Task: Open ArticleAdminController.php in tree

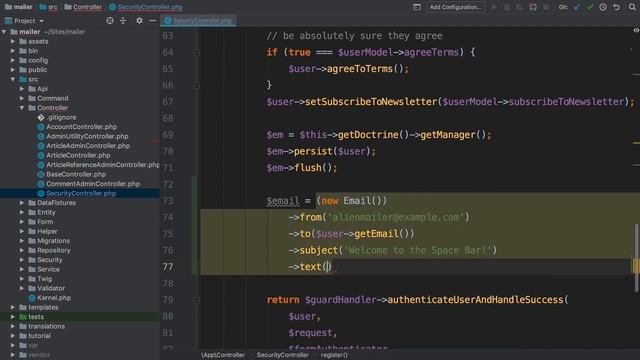Action: pos(88,146)
